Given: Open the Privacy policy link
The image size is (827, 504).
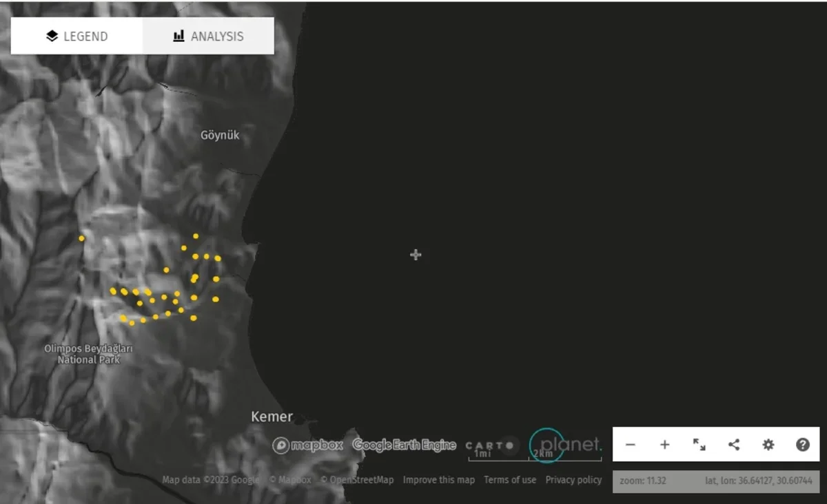Looking at the screenshot, I should click(x=573, y=480).
